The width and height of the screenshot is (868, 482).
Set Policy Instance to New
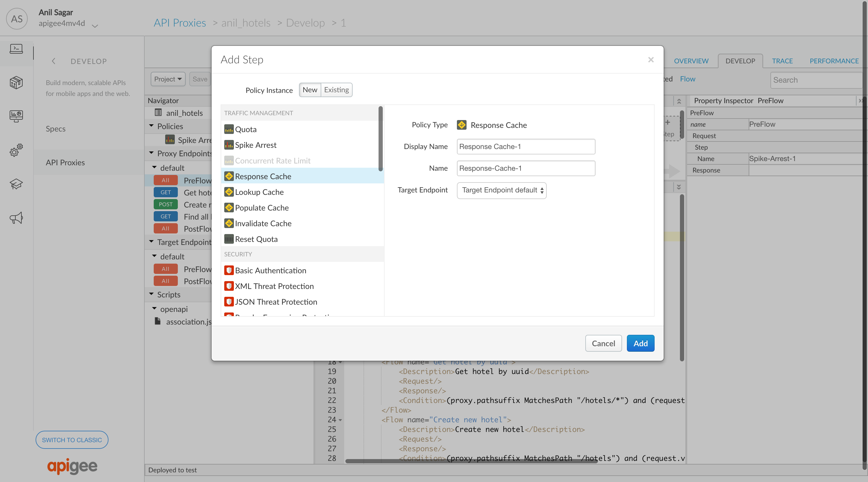[310, 90]
